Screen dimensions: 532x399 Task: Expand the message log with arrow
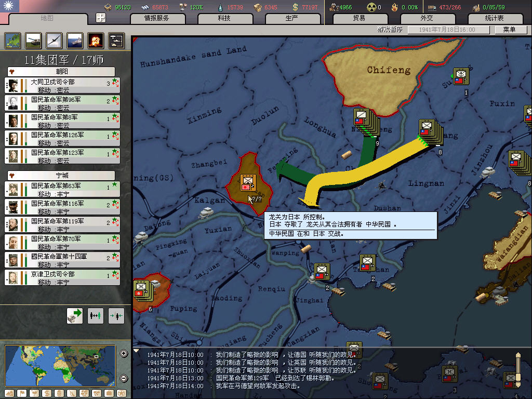point(137,351)
